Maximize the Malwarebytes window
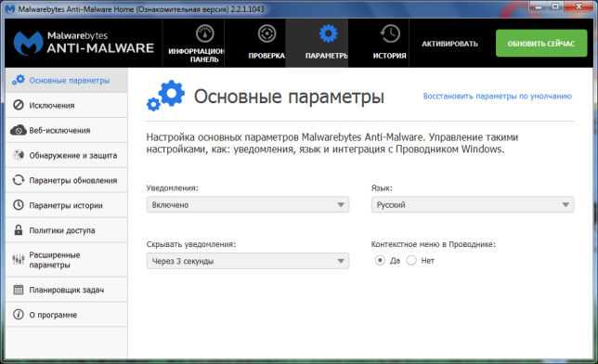Image resolution: width=598 pixels, height=364 pixels. point(555,6)
